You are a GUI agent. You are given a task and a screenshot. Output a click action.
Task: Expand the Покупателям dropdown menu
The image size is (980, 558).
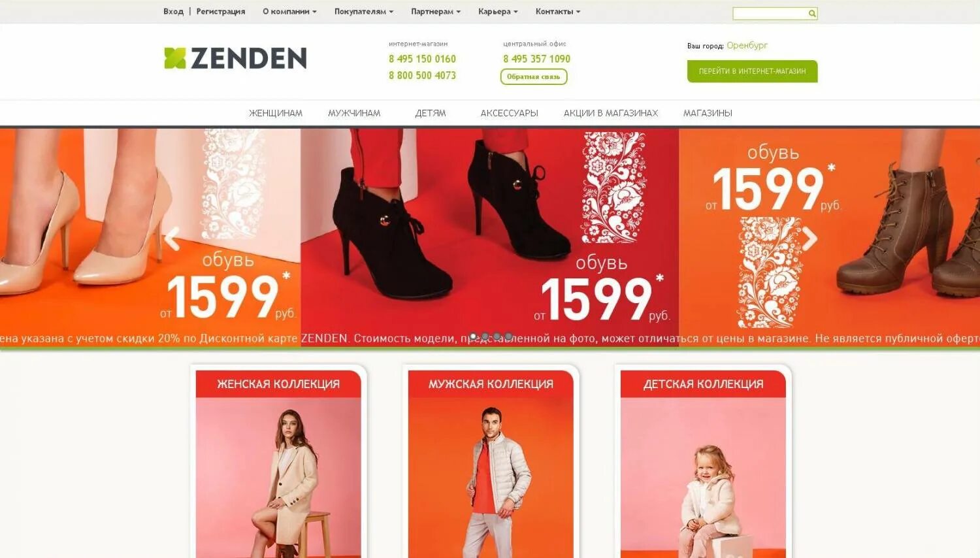pos(364,11)
